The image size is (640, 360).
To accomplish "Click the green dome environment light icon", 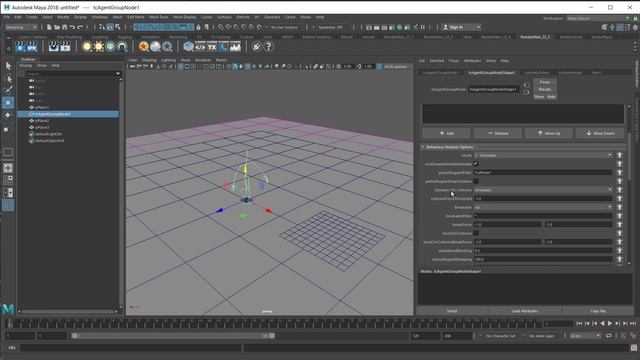I will pyautogui.click(x=110, y=47).
